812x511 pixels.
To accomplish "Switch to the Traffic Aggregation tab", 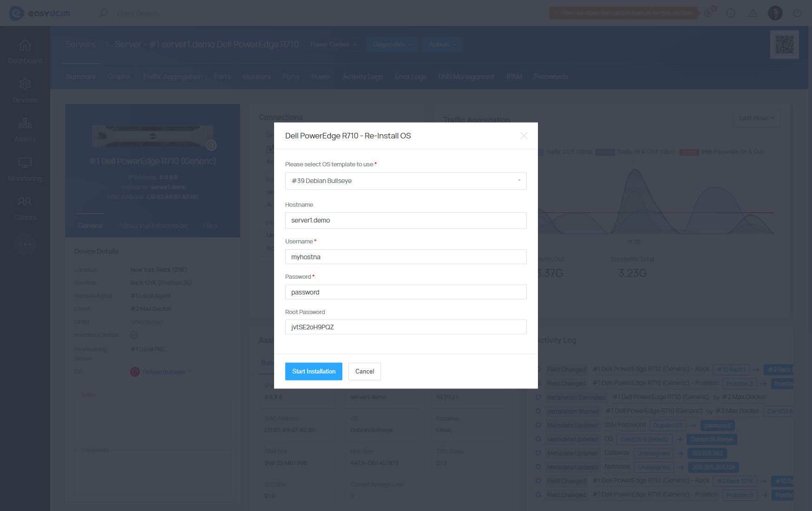I will [172, 77].
